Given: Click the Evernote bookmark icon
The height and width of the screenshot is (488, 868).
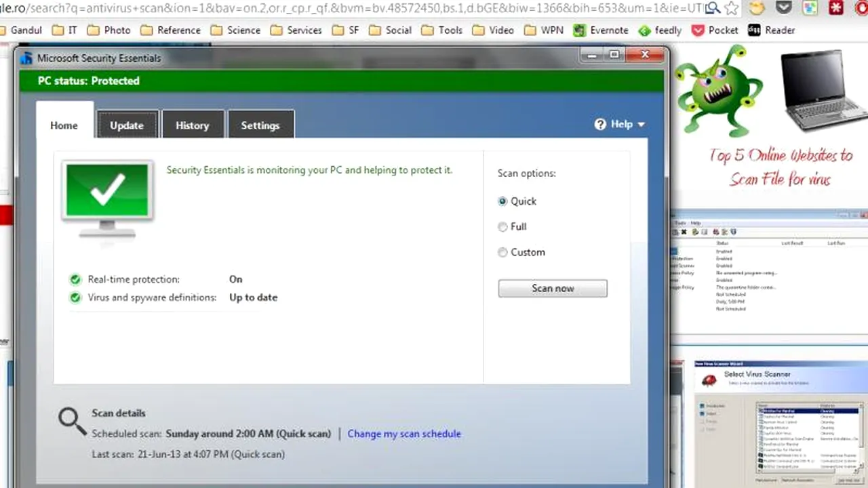Looking at the screenshot, I should pyautogui.click(x=579, y=30).
